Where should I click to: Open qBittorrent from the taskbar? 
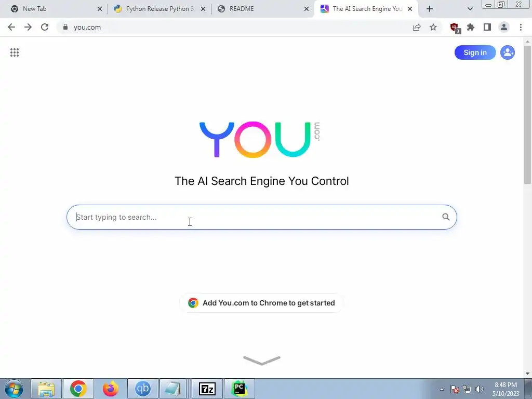coord(143,389)
